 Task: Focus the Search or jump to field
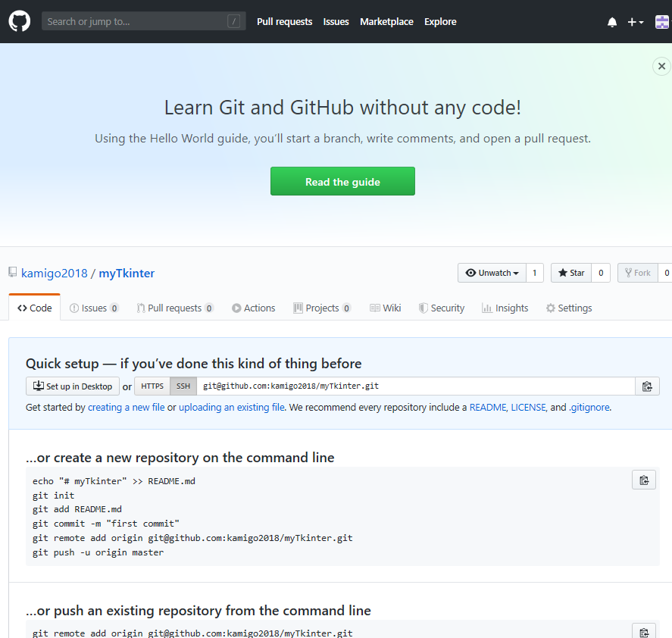(144, 21)
